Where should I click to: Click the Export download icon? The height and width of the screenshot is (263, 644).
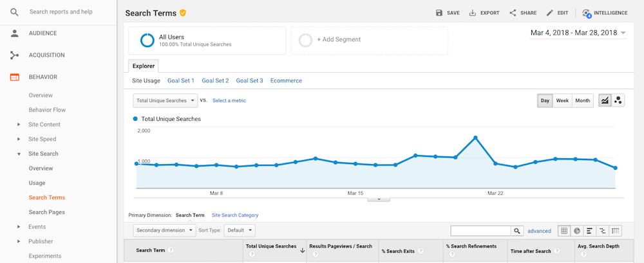coord(472,13)
